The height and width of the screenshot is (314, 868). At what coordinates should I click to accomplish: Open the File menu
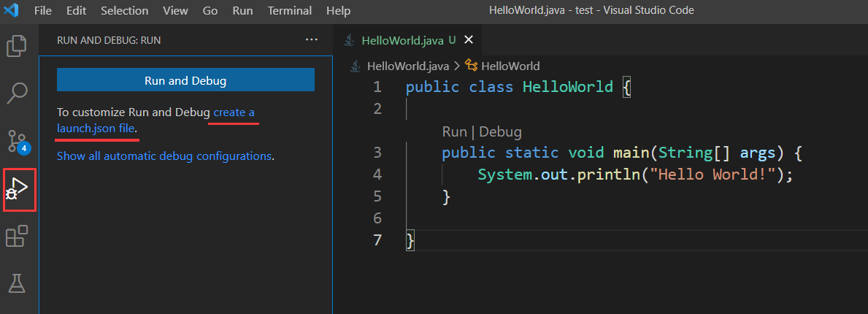[42, 11]
